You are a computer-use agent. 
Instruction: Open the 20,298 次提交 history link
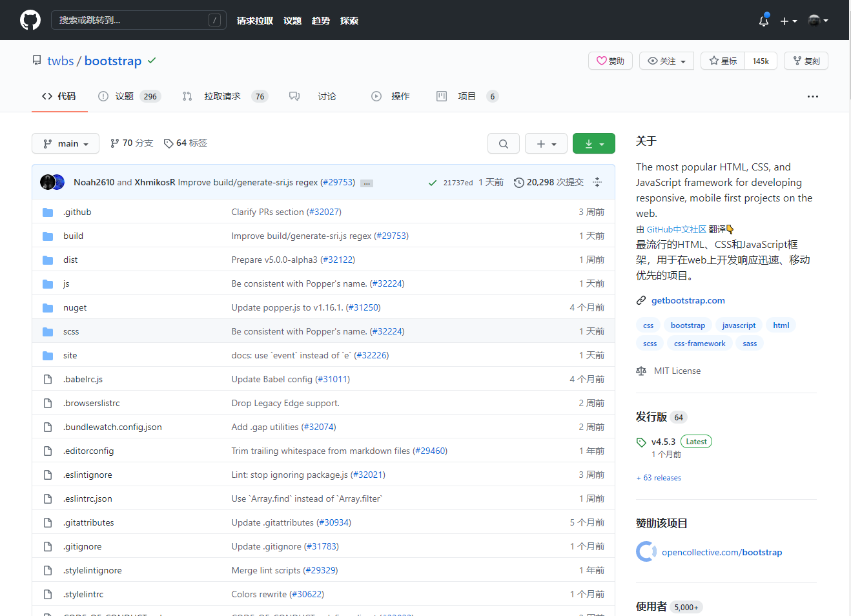coord(549,182)
